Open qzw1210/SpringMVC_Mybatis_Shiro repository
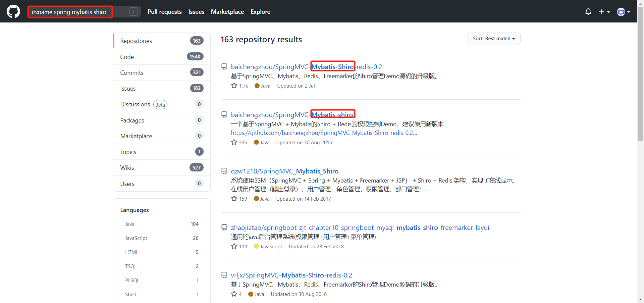The height and width of the screenshot is (303, 644). [x=284, y=171]
